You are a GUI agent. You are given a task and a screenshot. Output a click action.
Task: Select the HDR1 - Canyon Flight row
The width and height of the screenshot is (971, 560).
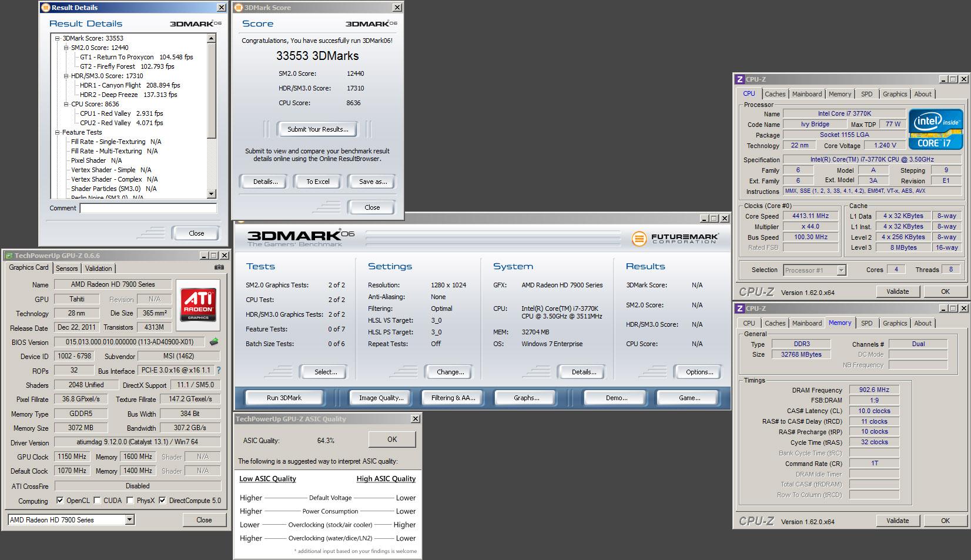tap(130, 85)
